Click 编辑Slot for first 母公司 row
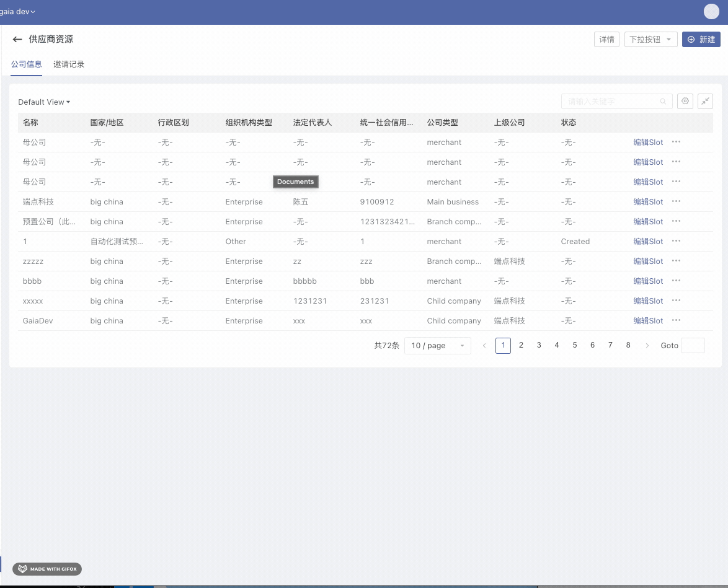 tap(648, 143)
